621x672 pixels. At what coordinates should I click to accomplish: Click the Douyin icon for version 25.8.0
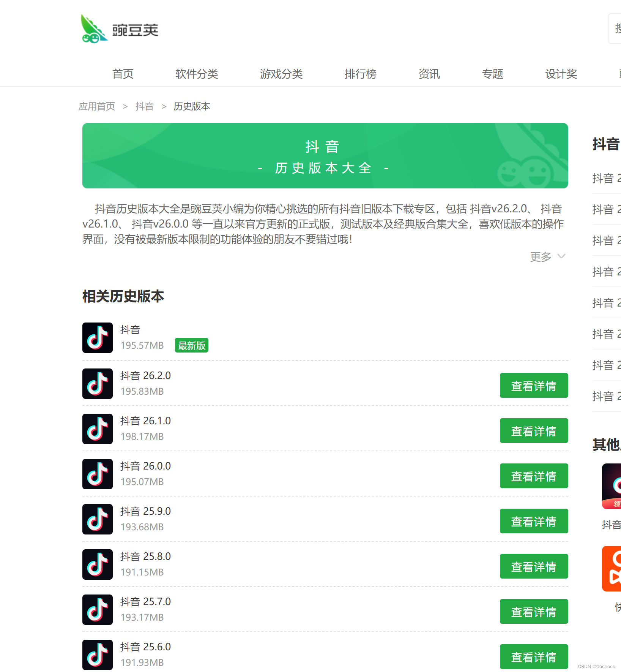98,564
